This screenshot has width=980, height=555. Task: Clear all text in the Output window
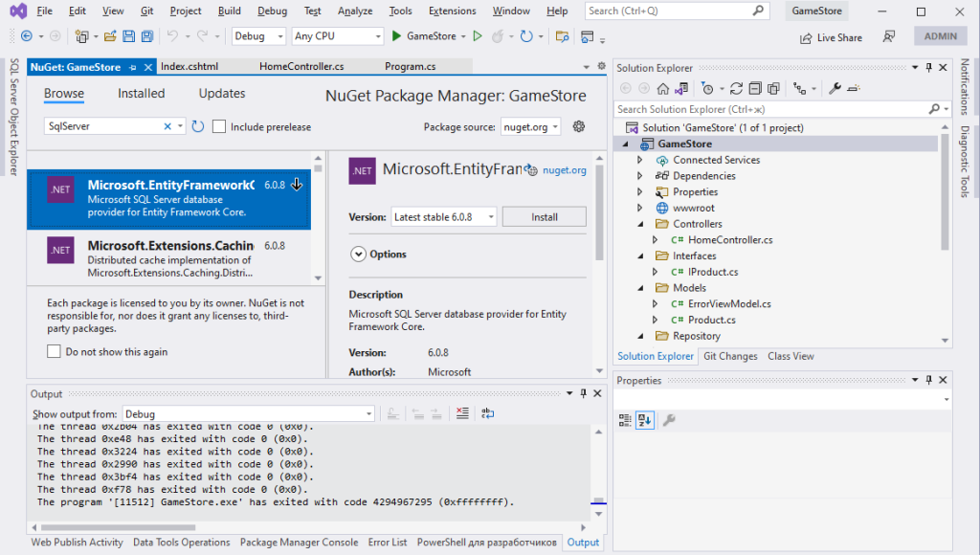point(462,412)
